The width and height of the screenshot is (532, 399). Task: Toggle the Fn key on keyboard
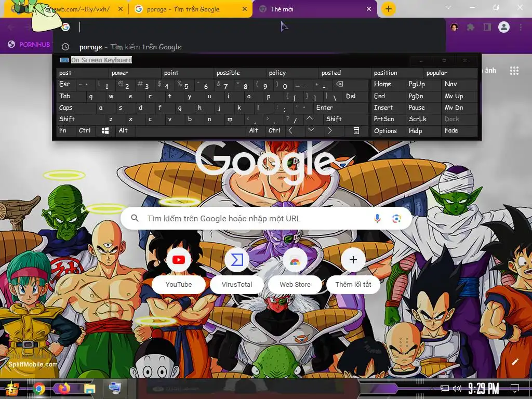tap(66, 130)
